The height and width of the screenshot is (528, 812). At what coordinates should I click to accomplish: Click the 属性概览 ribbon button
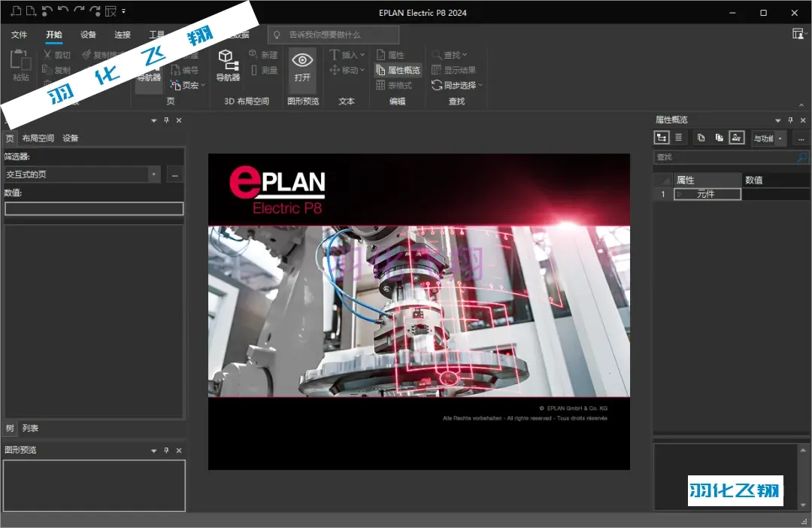(x=398, y=70)
